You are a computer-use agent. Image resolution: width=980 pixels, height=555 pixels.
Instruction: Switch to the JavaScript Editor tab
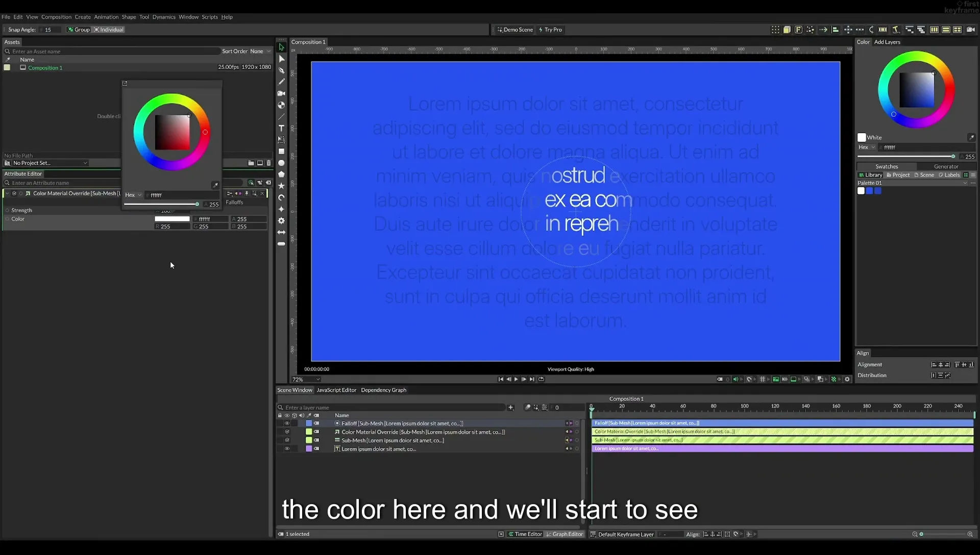336,390
